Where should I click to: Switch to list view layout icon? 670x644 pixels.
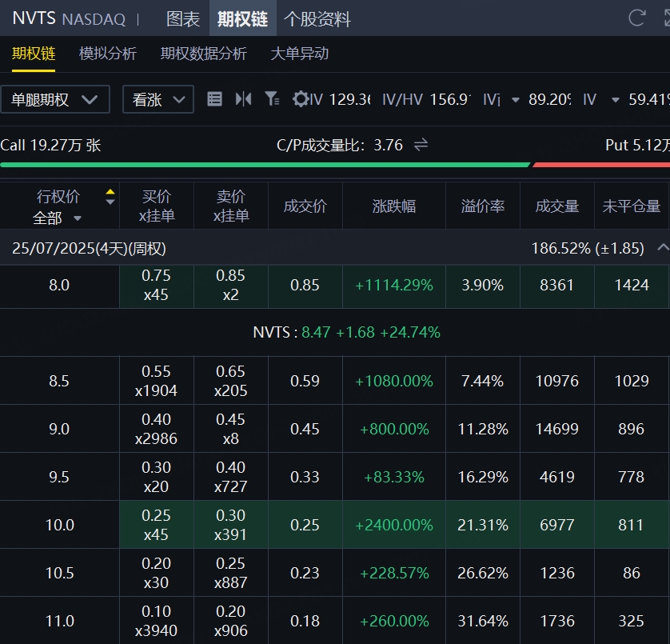click(214, 99)
